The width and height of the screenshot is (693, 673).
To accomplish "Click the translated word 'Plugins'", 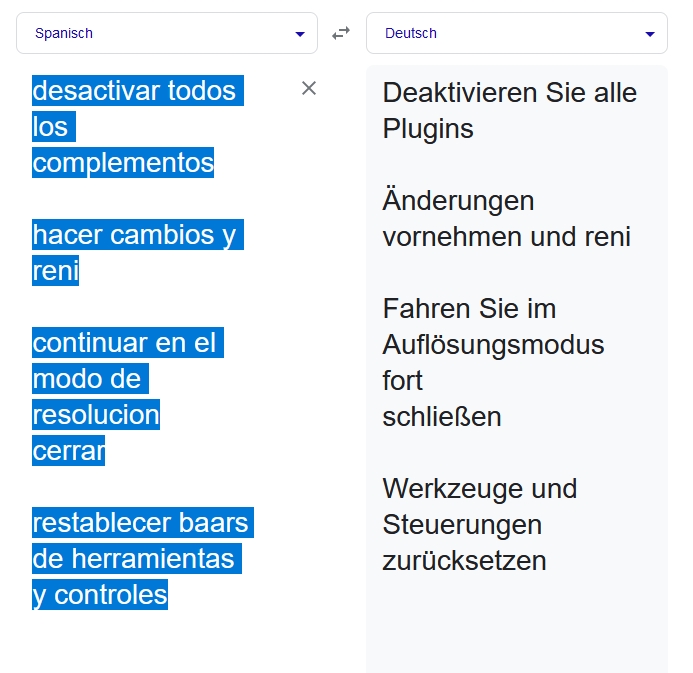I will click(428, 129).
